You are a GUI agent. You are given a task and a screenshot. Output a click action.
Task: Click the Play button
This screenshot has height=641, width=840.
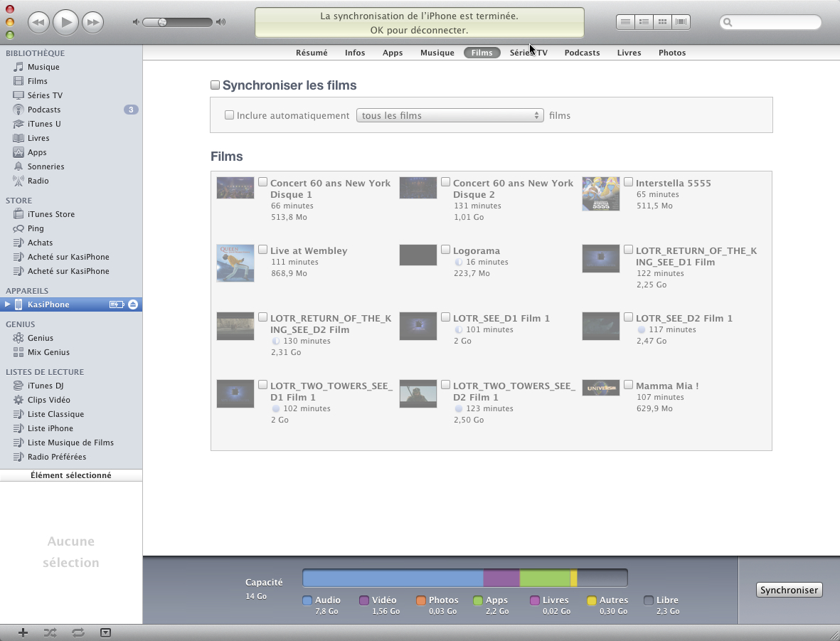66,22
